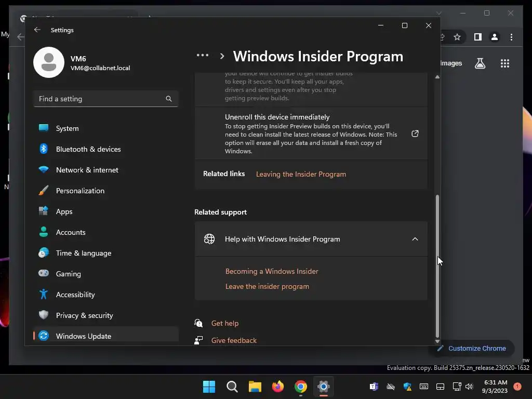Click the shield Privacy & security icon

tap(44, 315)
